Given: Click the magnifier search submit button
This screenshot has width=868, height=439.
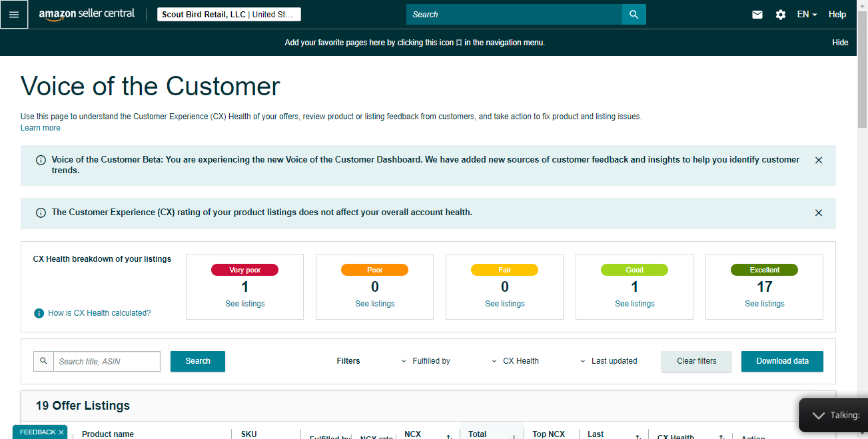Looking at the screenshot, I should (634, 15).
